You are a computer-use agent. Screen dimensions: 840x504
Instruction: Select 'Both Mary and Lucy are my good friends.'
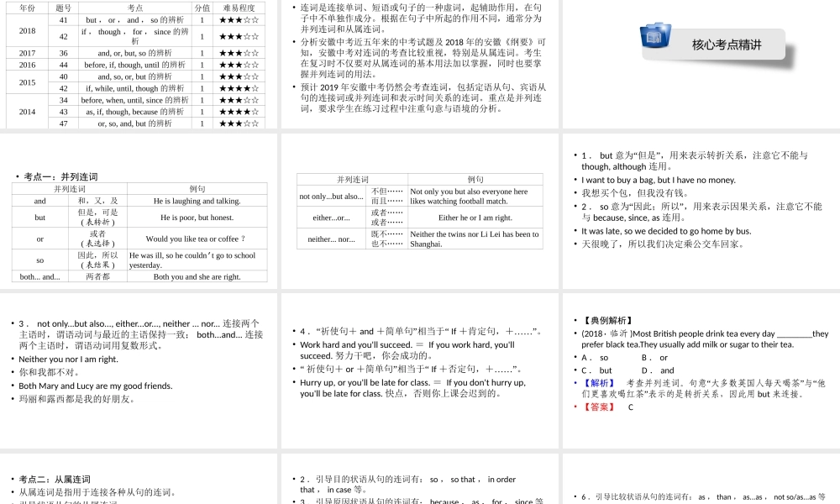pos(96,386)
